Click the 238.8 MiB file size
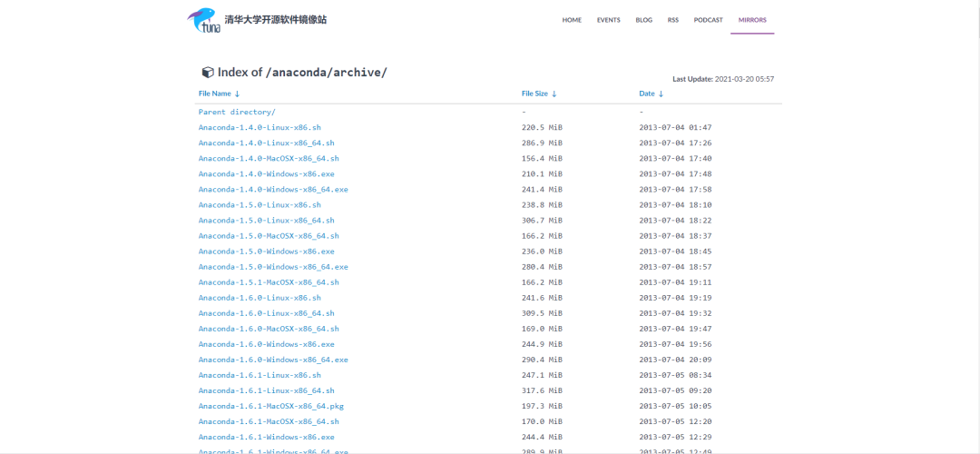 (x=542, y=204)
